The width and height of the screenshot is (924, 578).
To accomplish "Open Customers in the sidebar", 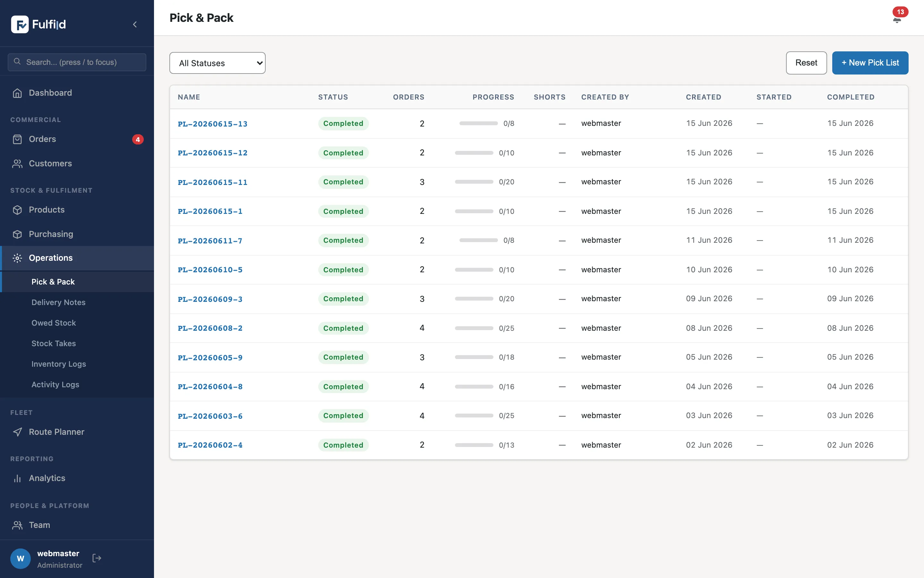I will coord(77,164).
